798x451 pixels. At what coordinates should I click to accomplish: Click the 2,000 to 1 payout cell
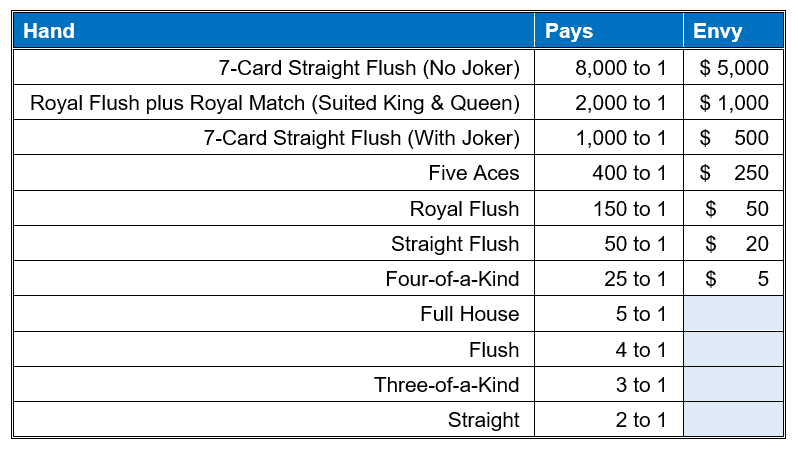621,103
